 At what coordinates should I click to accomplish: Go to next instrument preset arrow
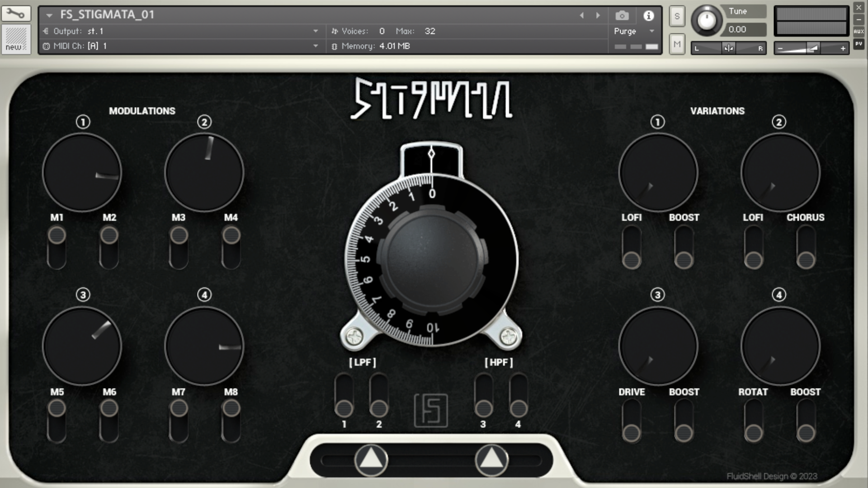(x=598, y=15)
